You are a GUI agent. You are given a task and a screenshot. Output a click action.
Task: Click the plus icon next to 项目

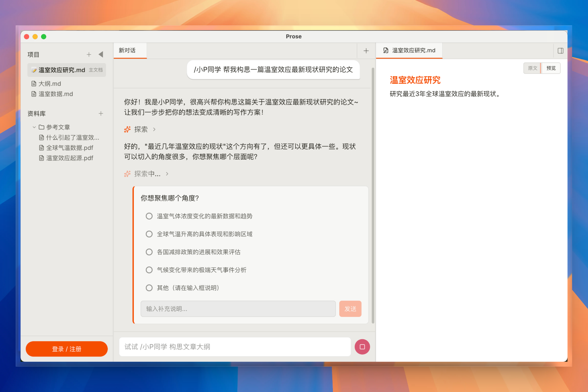coord(89,55)
